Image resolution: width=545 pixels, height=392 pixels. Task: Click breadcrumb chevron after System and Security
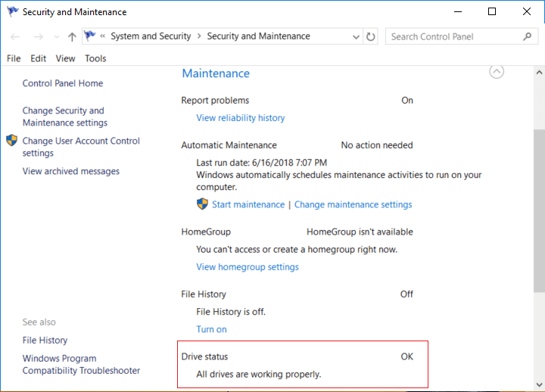click(x=199, y=36)
